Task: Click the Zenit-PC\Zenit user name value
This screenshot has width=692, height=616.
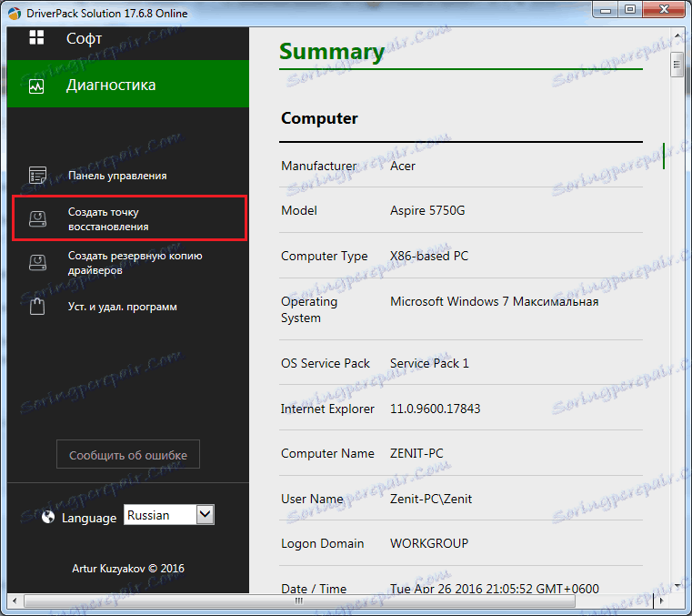Action: [x=431, y=499]
